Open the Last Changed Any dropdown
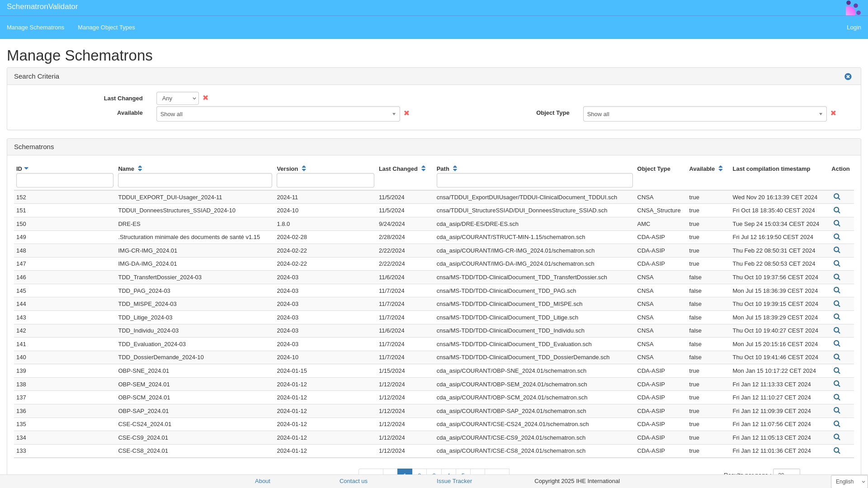This screenshot has width=868, height=488. click(x=177, y=99)
